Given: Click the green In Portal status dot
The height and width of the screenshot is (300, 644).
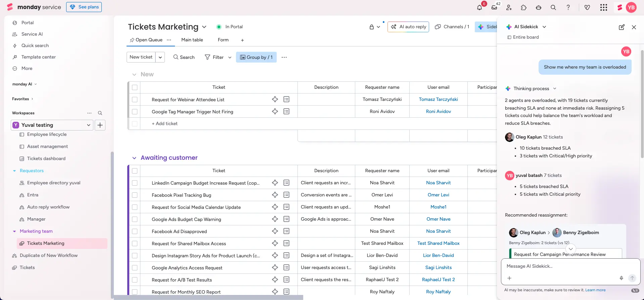Looking at the screenshot, I should (219, 27).
